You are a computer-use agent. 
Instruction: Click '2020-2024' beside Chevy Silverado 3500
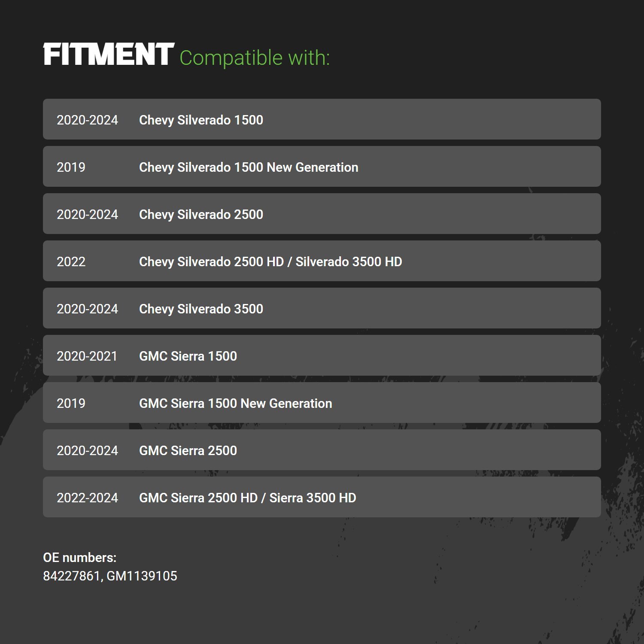pyautogui.click(x=87, y=309)
